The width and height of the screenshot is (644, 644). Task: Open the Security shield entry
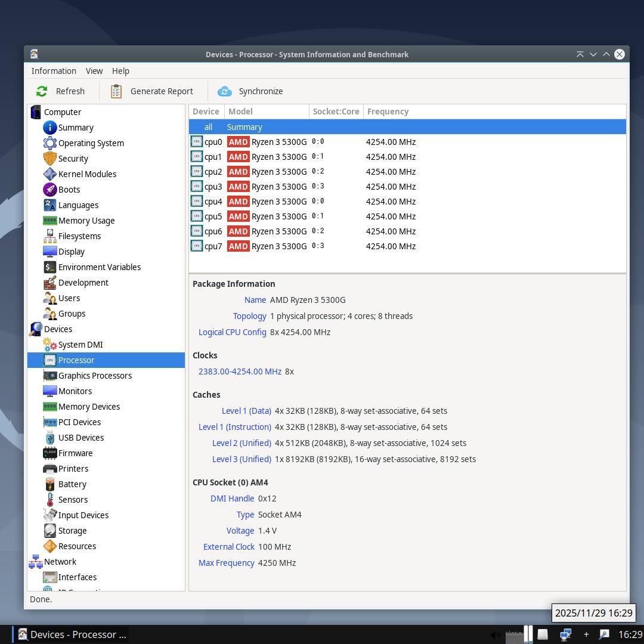click(50, 159)
